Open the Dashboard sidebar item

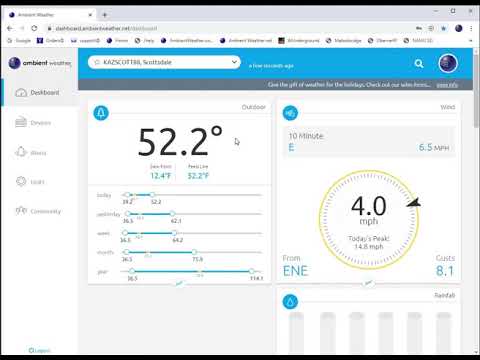(40, 92)
